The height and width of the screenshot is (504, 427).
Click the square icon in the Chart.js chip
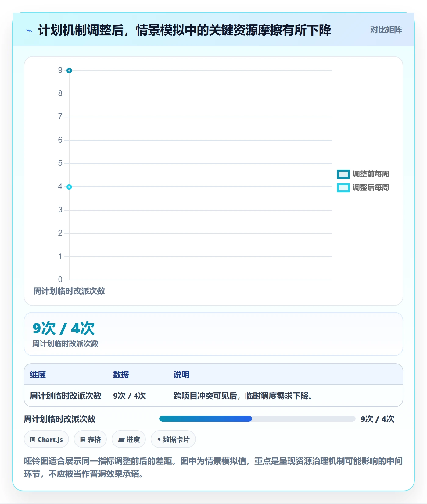click(x=33, y=439)
